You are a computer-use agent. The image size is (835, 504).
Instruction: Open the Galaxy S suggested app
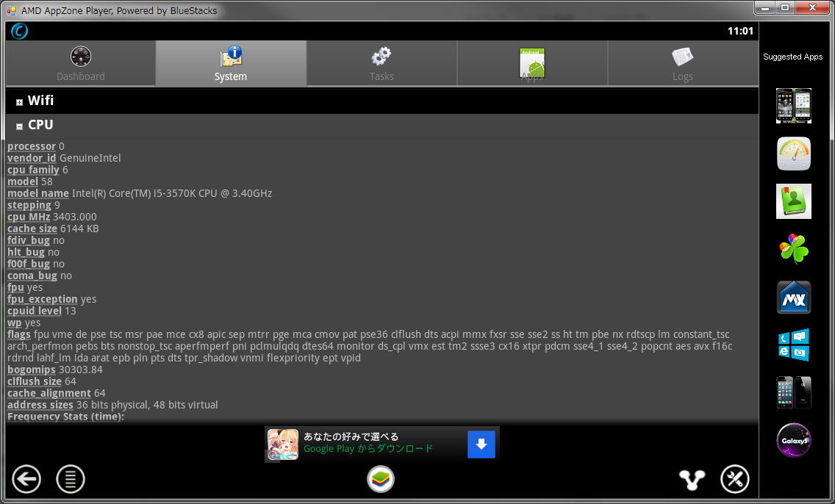coord(793,440)
